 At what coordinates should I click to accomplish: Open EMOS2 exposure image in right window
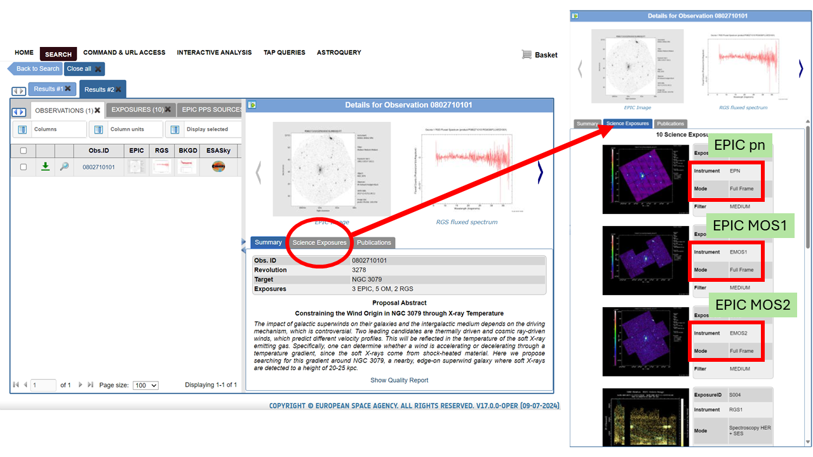[646, 341]
